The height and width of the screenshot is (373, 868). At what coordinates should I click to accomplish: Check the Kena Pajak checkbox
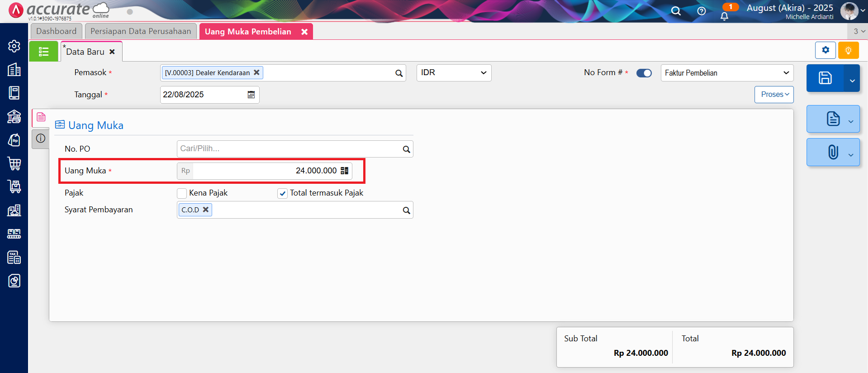(182, 193)
